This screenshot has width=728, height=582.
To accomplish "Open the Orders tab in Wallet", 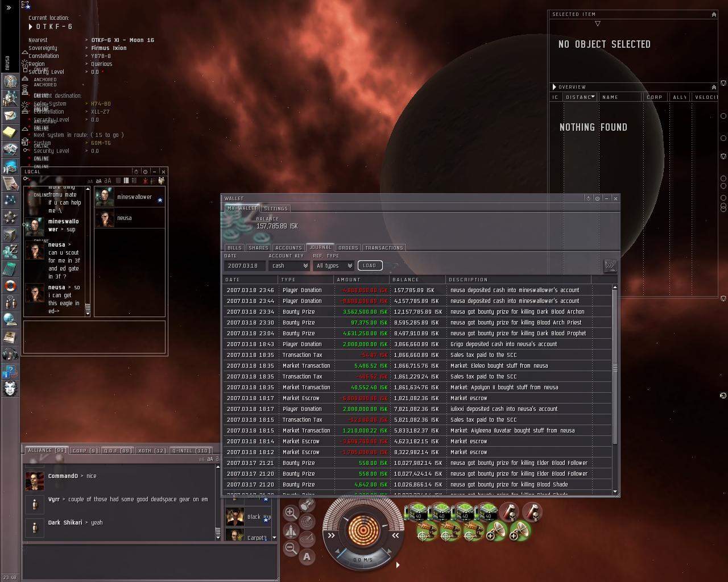I will [x=348, y=248].
